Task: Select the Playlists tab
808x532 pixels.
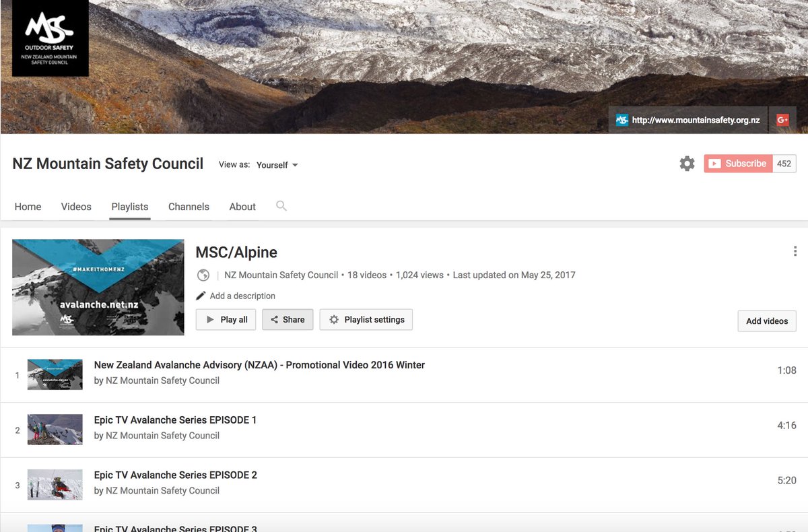Action: point(130,207)
